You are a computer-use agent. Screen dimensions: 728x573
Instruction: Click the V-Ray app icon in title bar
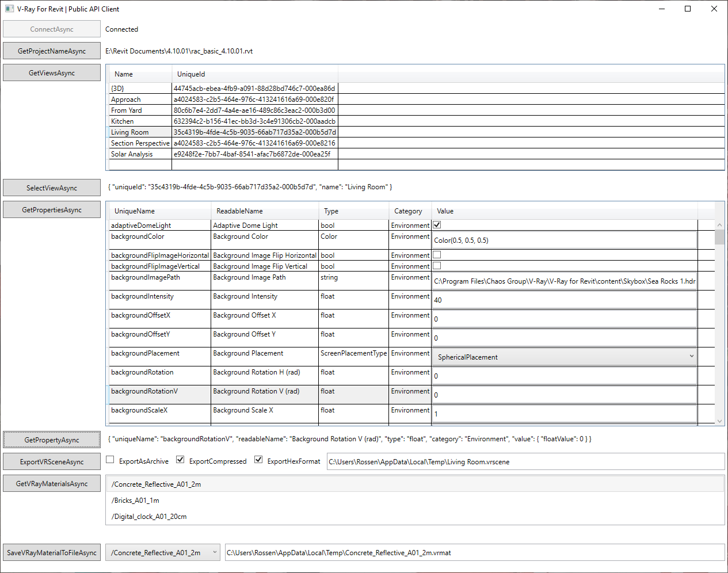click(x=10, y=9)
